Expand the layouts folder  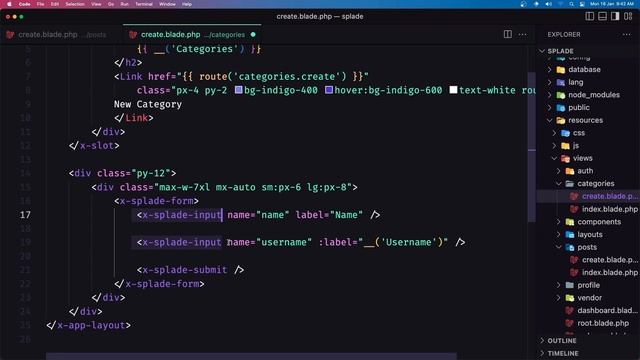(x=588, y=234)
